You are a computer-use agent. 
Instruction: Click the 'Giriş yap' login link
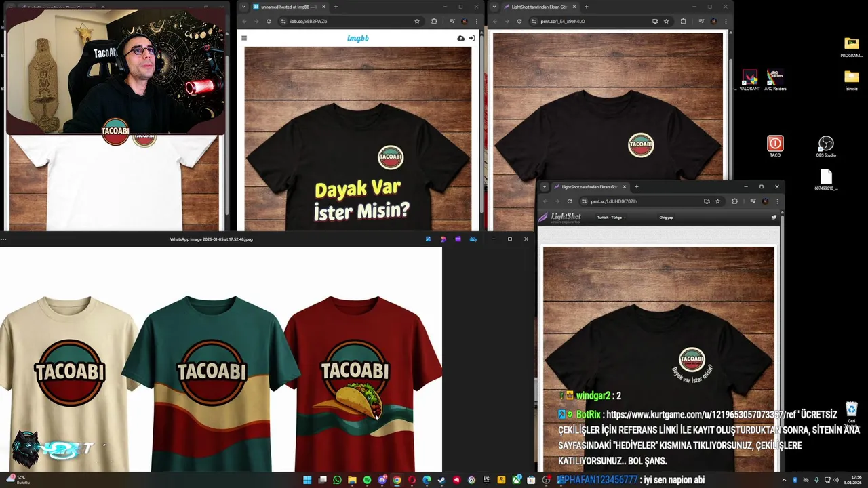[666, 218]
